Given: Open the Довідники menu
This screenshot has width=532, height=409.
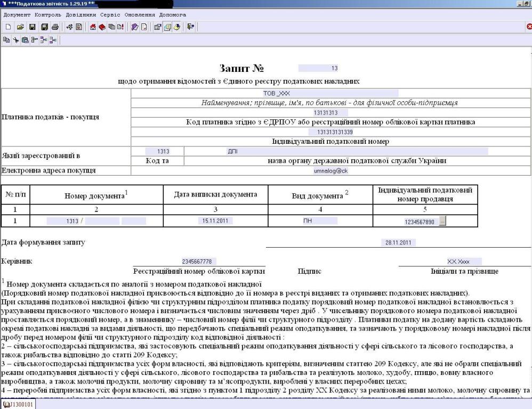Looking at the screenshot, I should 81,14.
